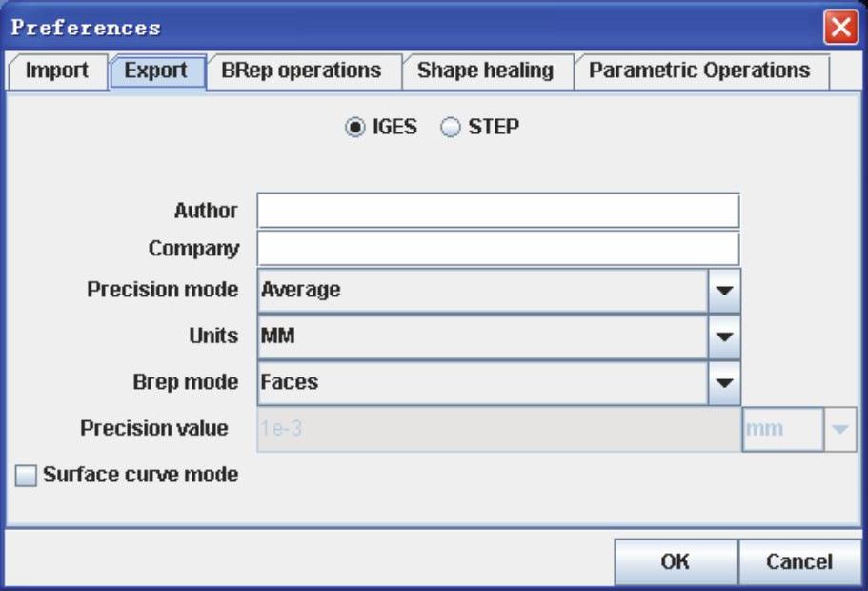Screen dimensions: 868x591
Task: Close the Preferences dialog with the red X
Action: [840, 29]
